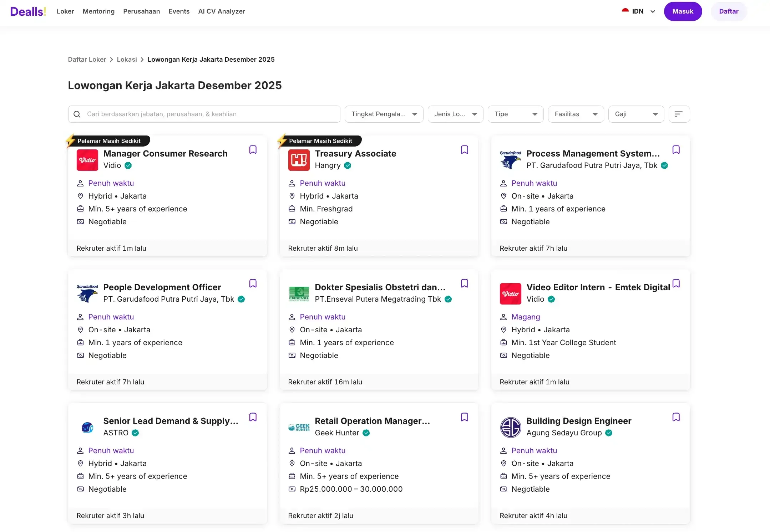
Task: Toggle bookmark on Building Design Engineer
Action: tap(676, 417)
